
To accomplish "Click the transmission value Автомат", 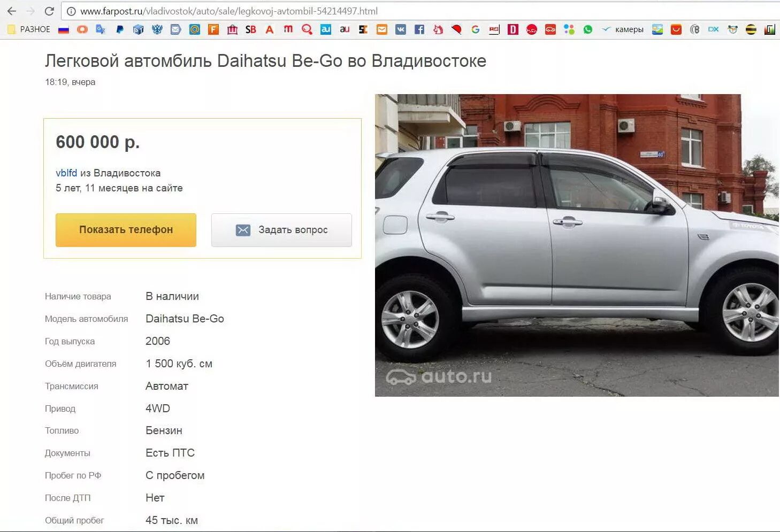I will tap(167, 386).
